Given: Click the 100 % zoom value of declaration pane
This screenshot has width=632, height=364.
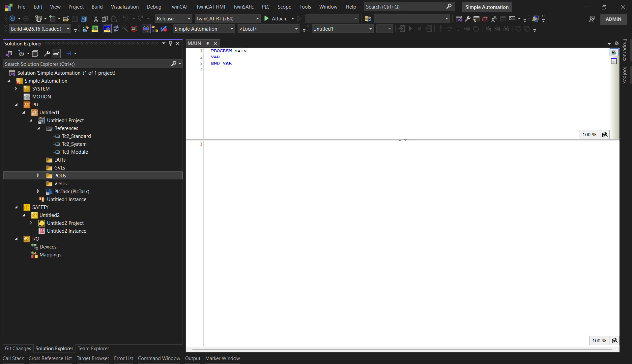Looking at the screenshot, I should coord(589,135).
